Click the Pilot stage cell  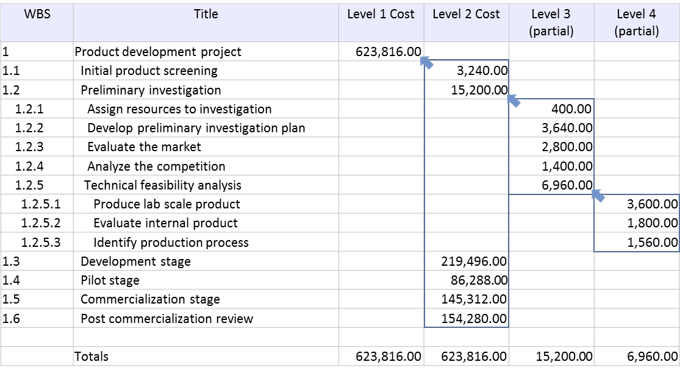click(206, 281)
